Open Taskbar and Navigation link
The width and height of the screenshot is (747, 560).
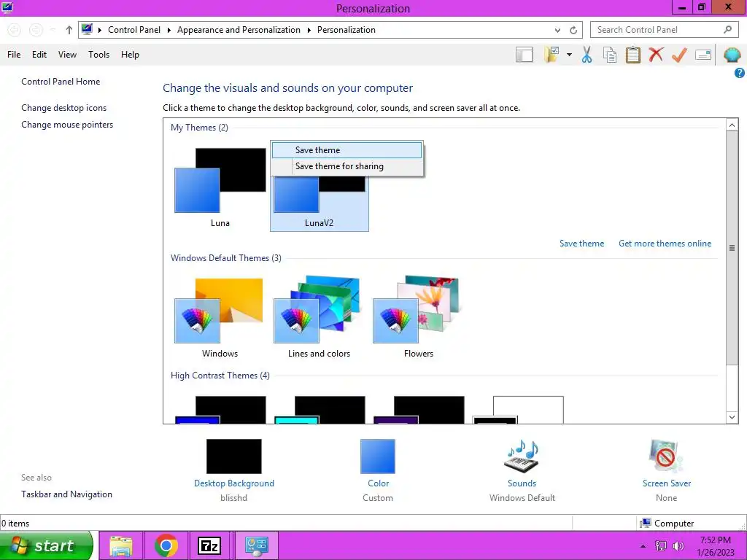coord(66,494)
